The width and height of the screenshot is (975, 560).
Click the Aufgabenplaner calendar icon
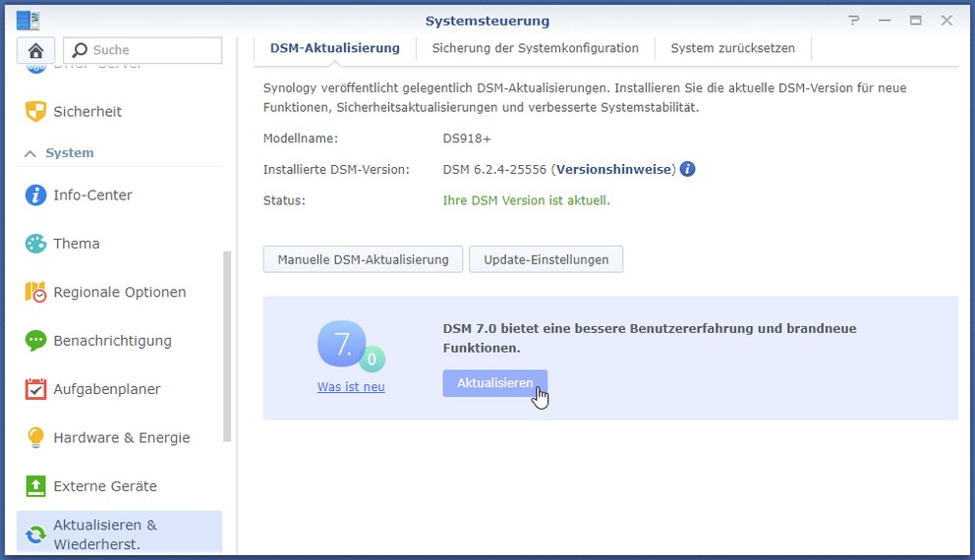pos(35,389)
